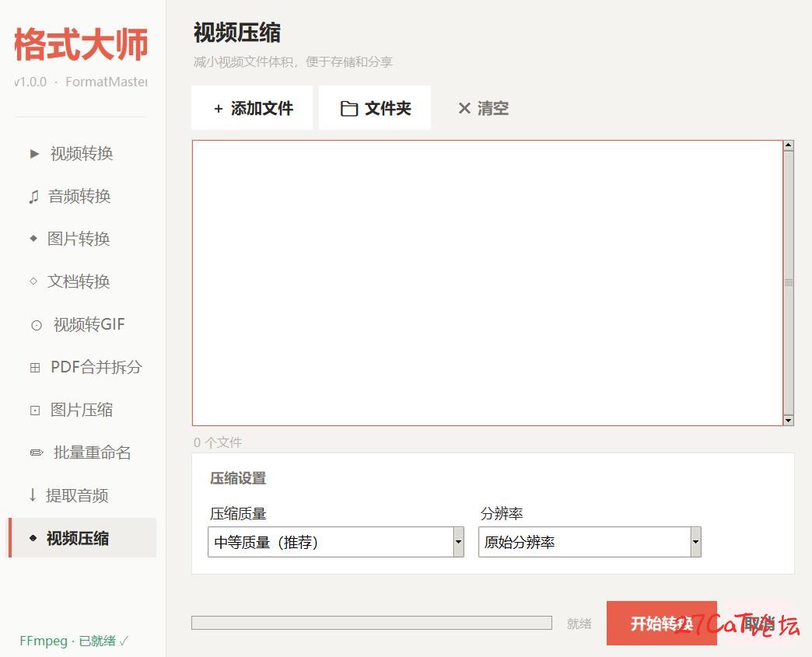Click the 就绪 status label
812x657 pixels.
tap(579, 624)
